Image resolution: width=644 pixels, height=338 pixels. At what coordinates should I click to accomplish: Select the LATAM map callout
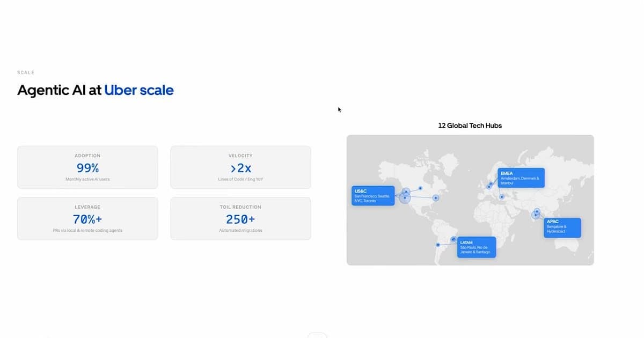click(477, 247)
